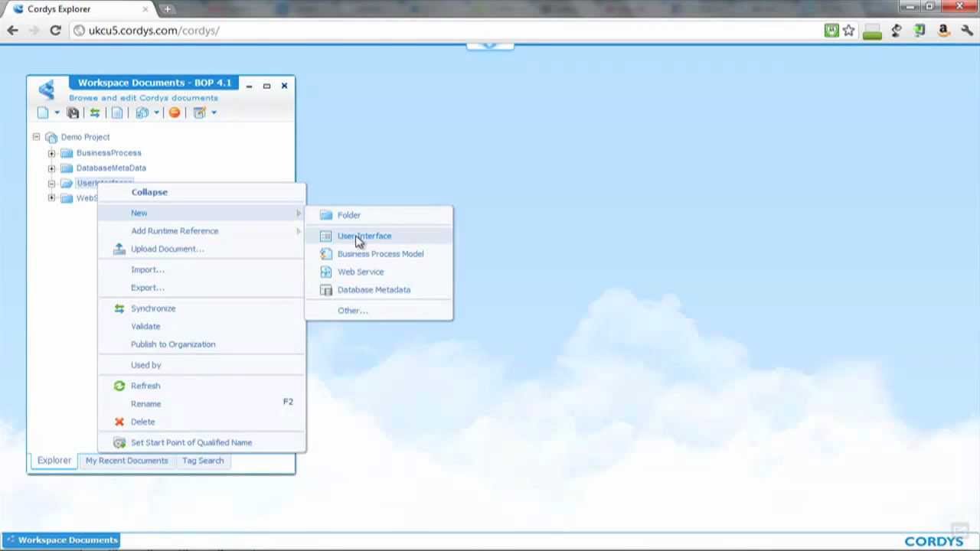Expand the BusinessProcess folder
980x551 pixels.
(x=51, y=153)
